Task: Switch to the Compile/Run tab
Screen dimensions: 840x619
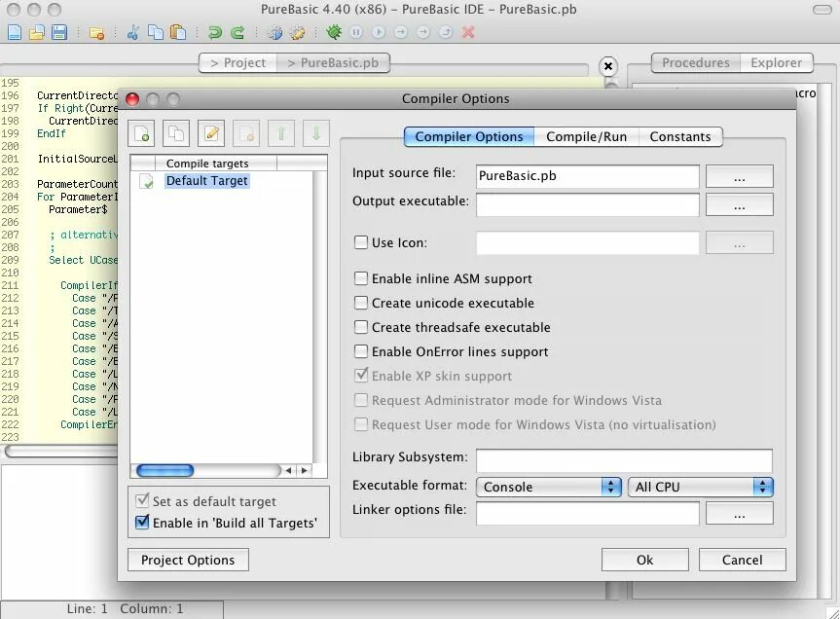Action: (587, 136)
